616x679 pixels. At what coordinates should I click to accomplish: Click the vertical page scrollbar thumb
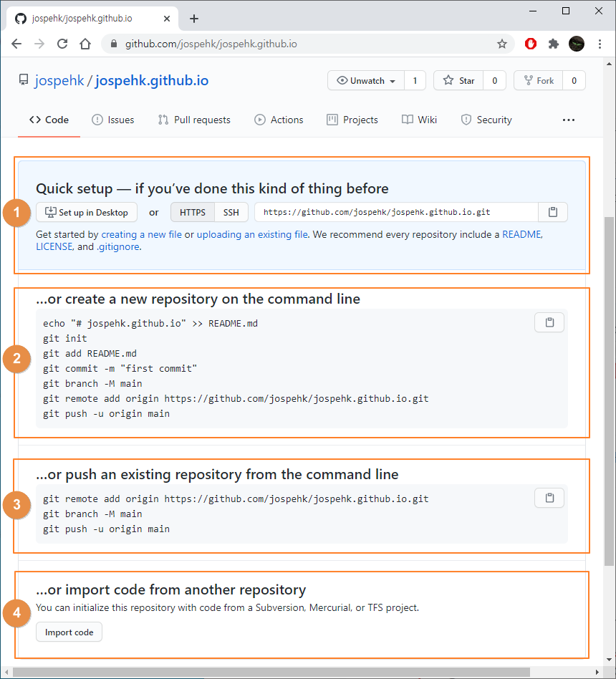[x=610, y=390]
